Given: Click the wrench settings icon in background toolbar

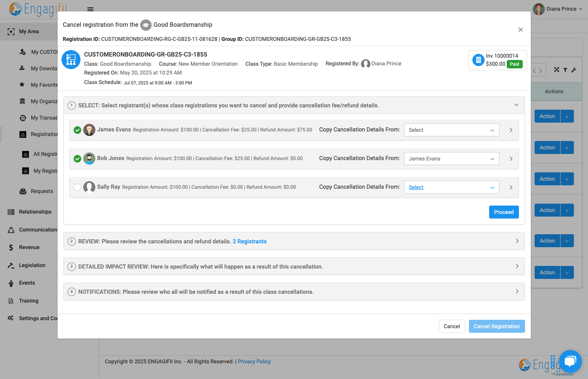Looking at the screenshot, I should [574, 70].
